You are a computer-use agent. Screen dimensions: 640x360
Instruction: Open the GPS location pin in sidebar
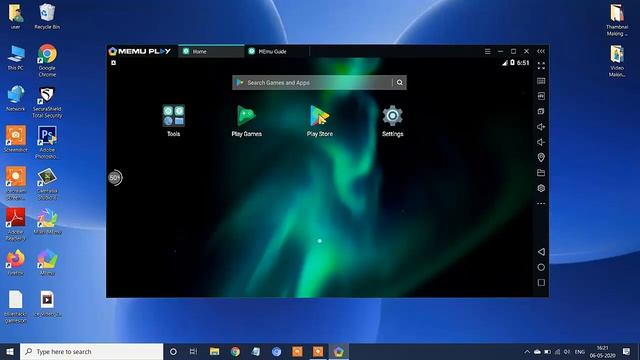(541, 158)
